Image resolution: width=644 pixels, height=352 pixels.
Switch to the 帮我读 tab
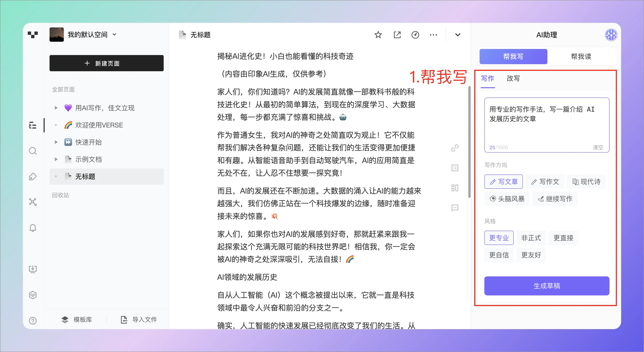coord(581,57)
